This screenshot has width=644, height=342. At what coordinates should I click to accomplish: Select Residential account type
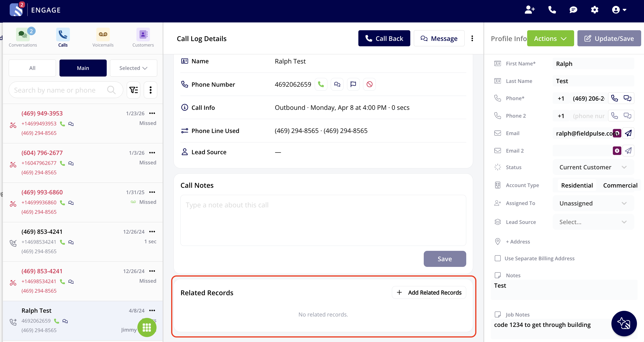tap(577, 185)
